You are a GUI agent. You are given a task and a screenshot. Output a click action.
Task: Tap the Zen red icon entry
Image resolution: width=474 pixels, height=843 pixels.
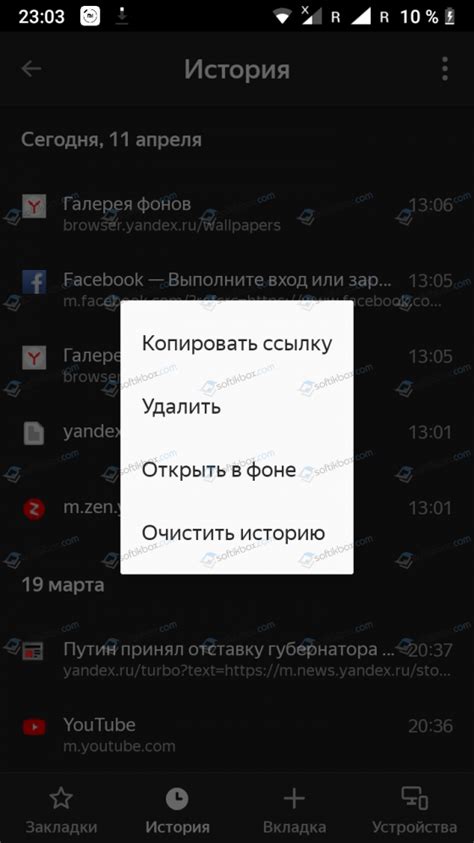(34, 509)
